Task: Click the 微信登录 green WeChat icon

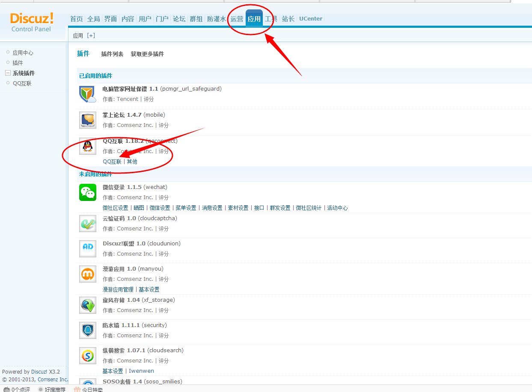Action: pyautogui.click(x=88, y=192)
